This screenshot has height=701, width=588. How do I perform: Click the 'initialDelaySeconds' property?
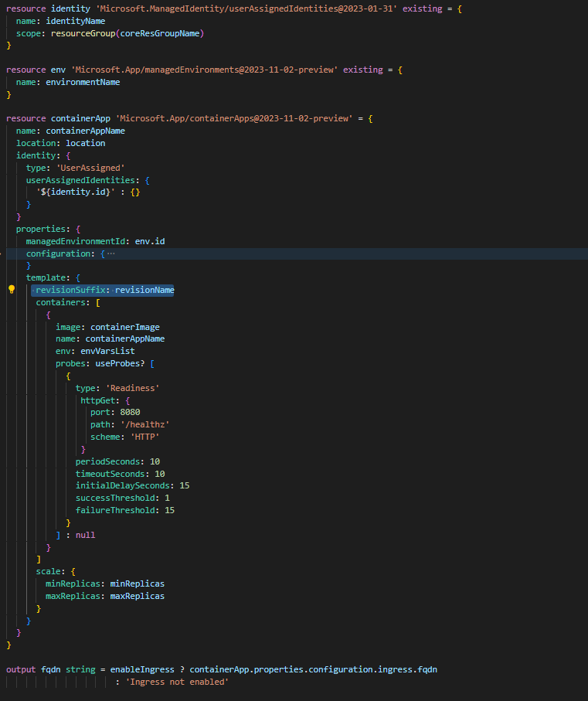[x=122, y=485]
